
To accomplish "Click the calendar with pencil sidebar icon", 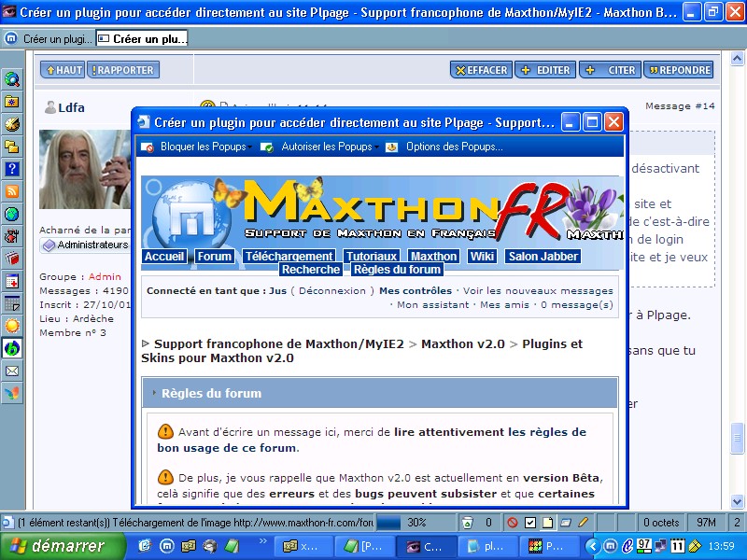I will [x=12, y=303].
